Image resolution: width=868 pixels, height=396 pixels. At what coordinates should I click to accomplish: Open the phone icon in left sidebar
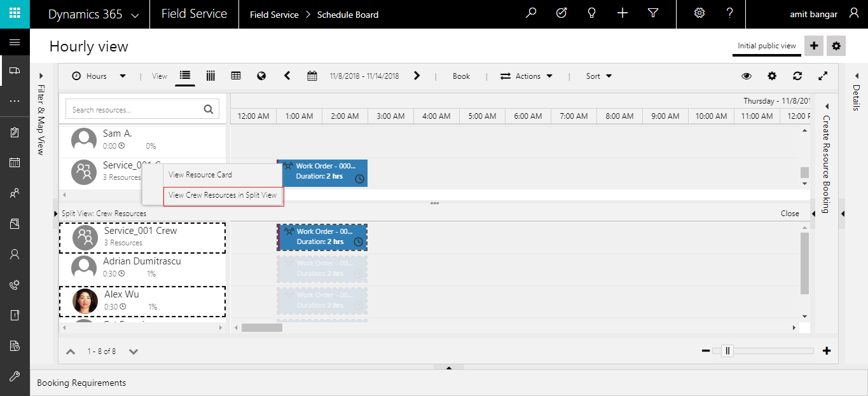click(15, 285)
